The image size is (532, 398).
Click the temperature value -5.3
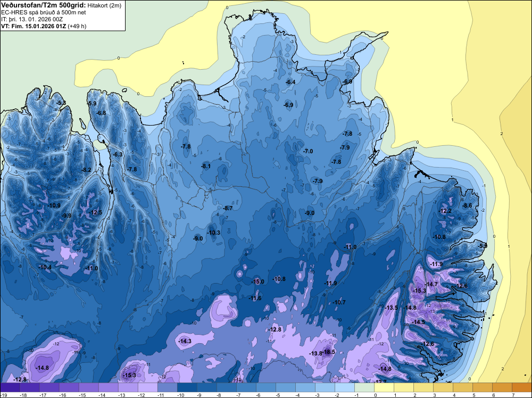pyautogui.click(x=61, y=103)
